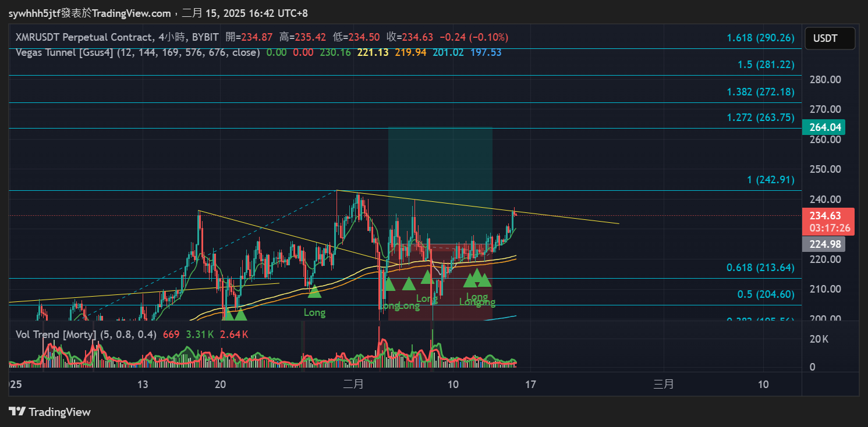The height and width of the screenshot is (427, 868).
Task: Click the green 230.16 Vegas Tunnel value
Action: [335, 52]
